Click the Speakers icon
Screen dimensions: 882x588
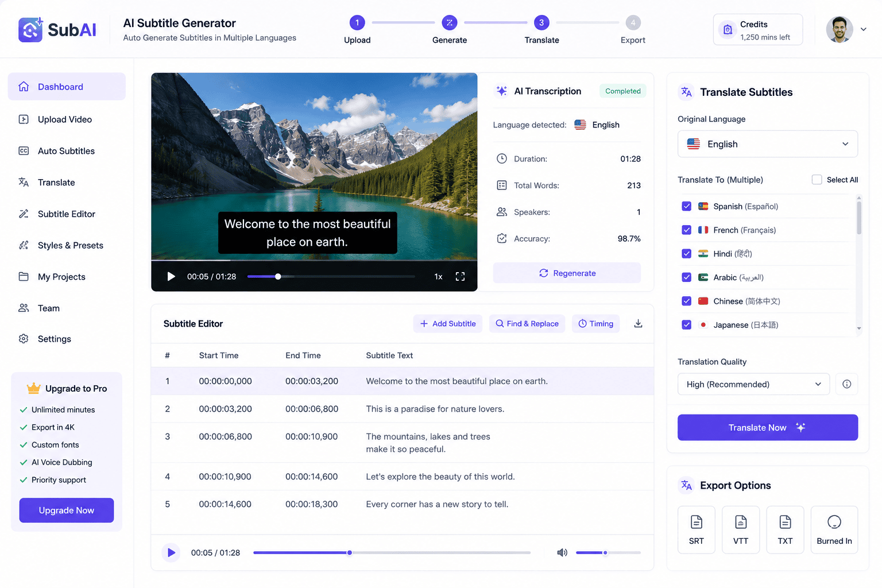pos(501,212)
